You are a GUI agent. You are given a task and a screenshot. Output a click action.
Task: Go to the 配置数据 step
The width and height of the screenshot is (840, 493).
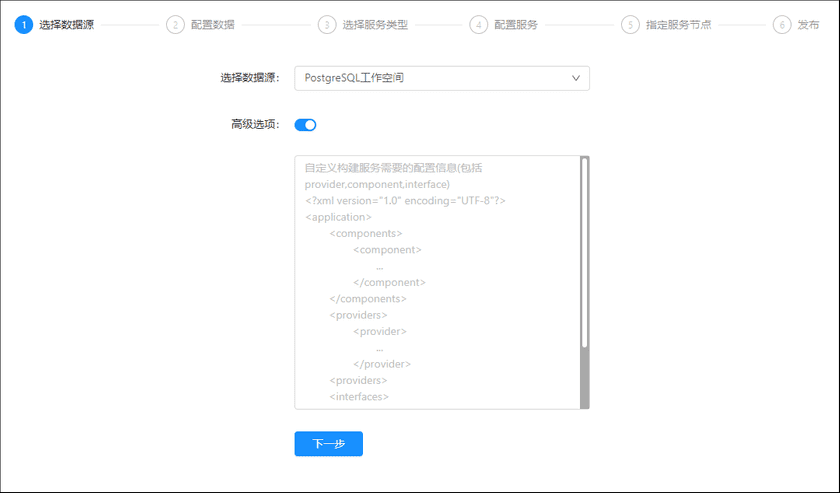click(212, 25)
